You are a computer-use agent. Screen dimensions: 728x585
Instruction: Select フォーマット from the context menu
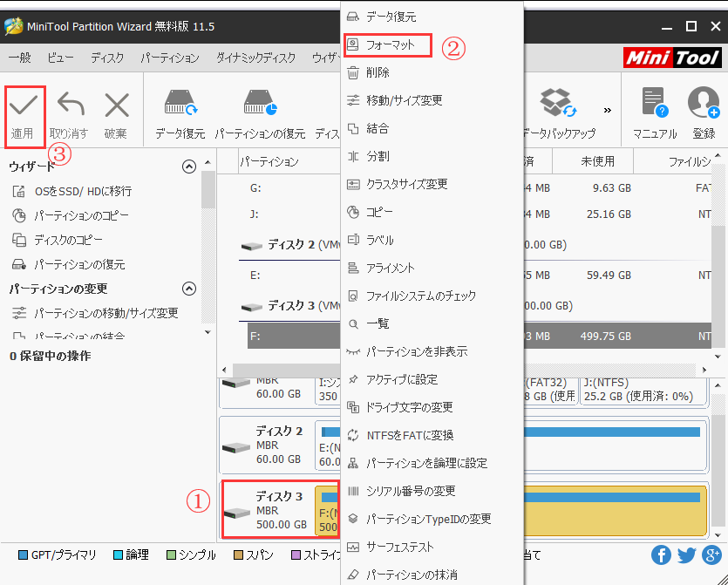tap(388, 44)
